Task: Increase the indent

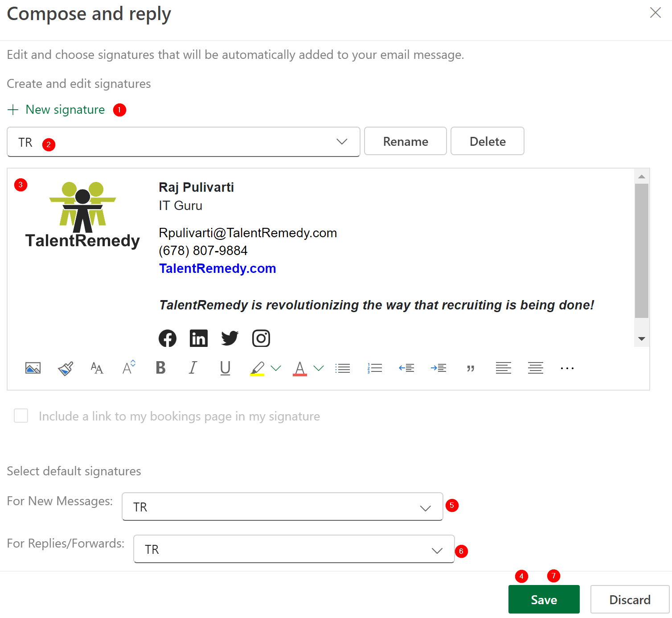Action: pos(438,368)
